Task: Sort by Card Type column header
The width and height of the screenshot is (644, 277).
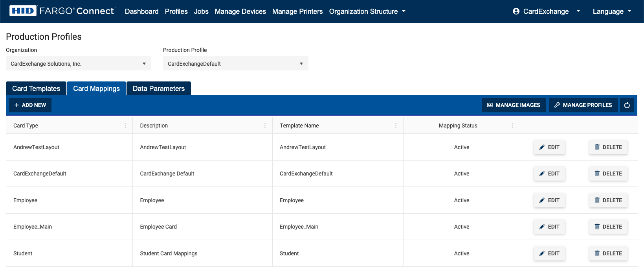Action: 26,126
